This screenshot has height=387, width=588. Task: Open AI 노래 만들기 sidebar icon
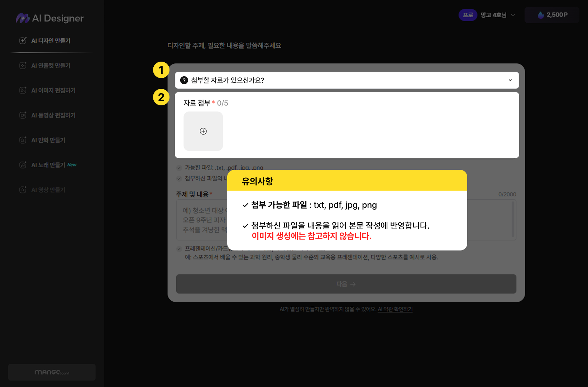click(x=23, y=165)
